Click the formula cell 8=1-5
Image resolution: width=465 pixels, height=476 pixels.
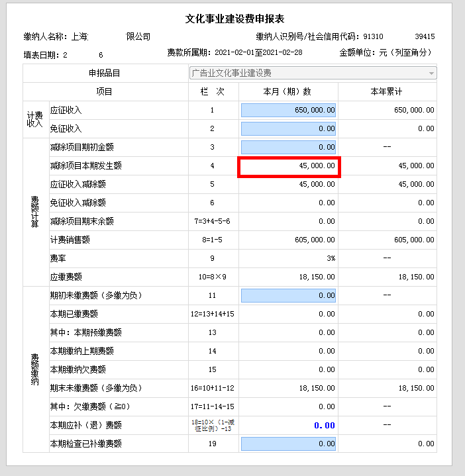[213, 240]
